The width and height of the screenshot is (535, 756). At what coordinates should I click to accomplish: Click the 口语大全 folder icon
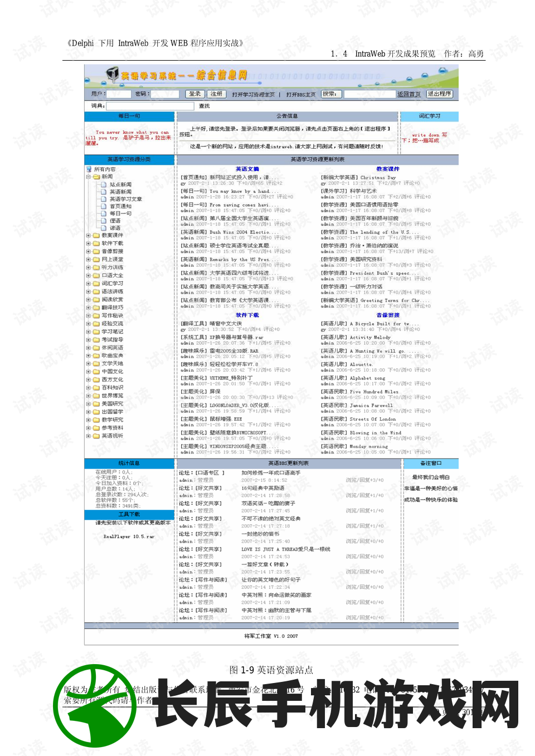[96, 275]
